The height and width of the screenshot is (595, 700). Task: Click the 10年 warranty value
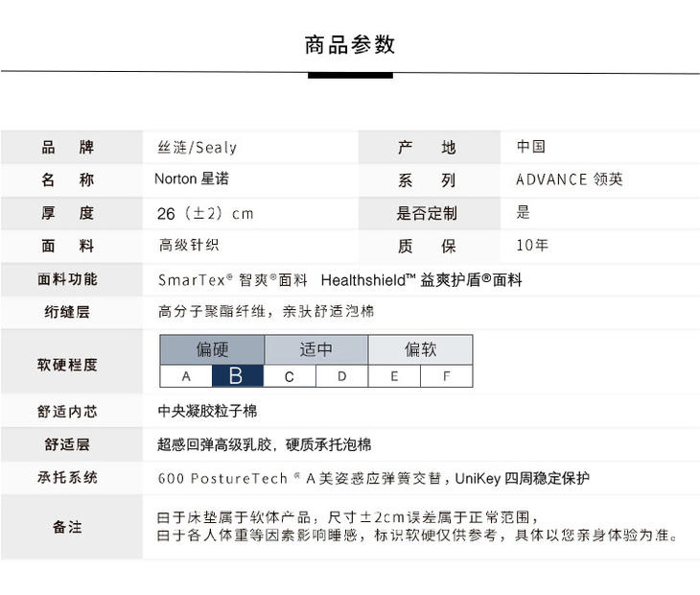click(532, 245)
